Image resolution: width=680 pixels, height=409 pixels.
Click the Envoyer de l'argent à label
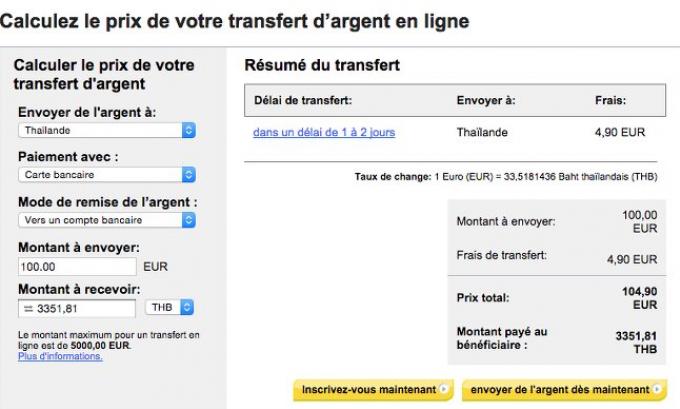[x=87, y=112]
